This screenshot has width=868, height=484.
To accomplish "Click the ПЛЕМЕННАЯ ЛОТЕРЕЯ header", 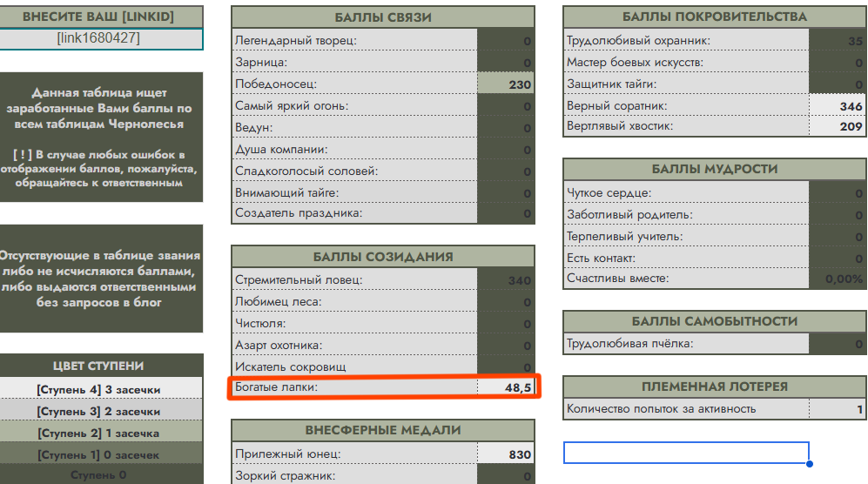I will click(x=714, y=387).
